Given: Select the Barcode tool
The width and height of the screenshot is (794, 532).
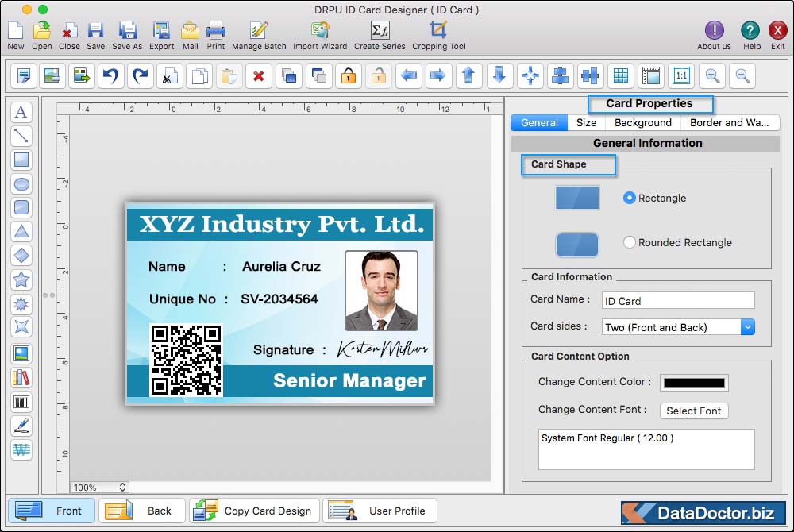Looking at the screenshot, I should coord(21,403).
